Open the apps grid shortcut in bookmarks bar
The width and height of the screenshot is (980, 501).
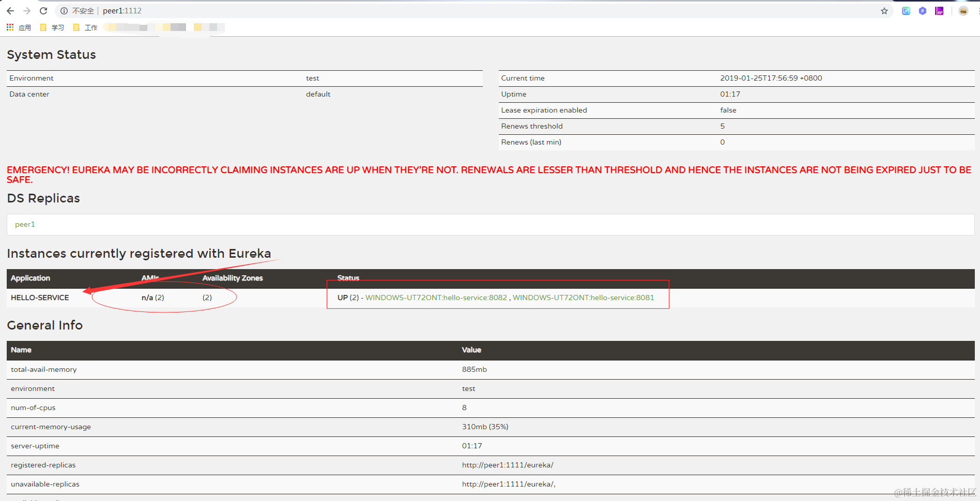click(19, 27)
